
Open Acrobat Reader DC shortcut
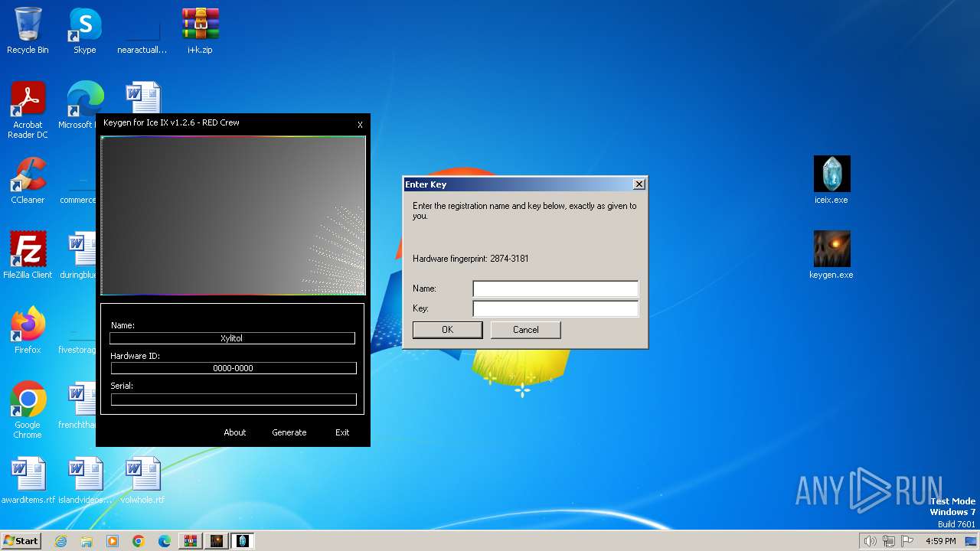[x=28, y=110]
